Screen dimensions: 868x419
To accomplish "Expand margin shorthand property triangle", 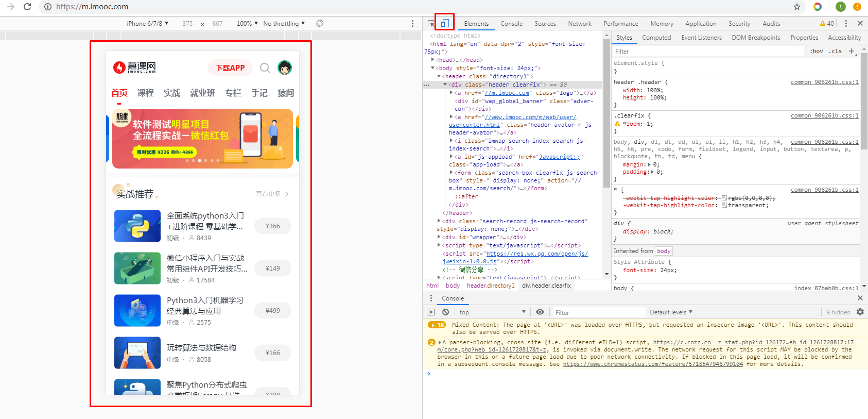I will pos(649,165).
